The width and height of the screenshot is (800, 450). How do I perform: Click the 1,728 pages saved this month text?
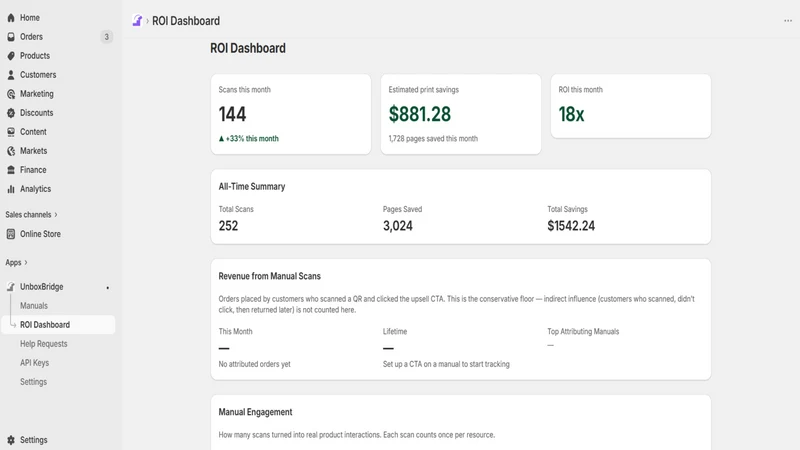(x=433, y=139)
